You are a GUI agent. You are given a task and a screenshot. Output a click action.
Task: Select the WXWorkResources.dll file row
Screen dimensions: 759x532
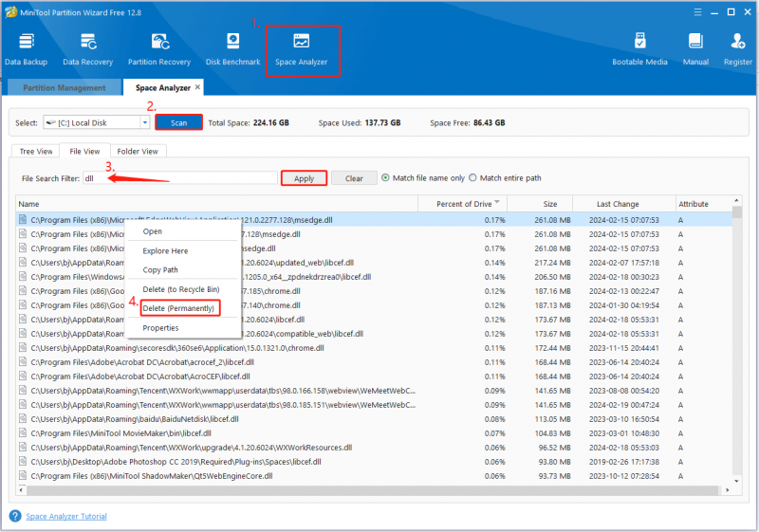pyautogui.click(x=374, y=448)
